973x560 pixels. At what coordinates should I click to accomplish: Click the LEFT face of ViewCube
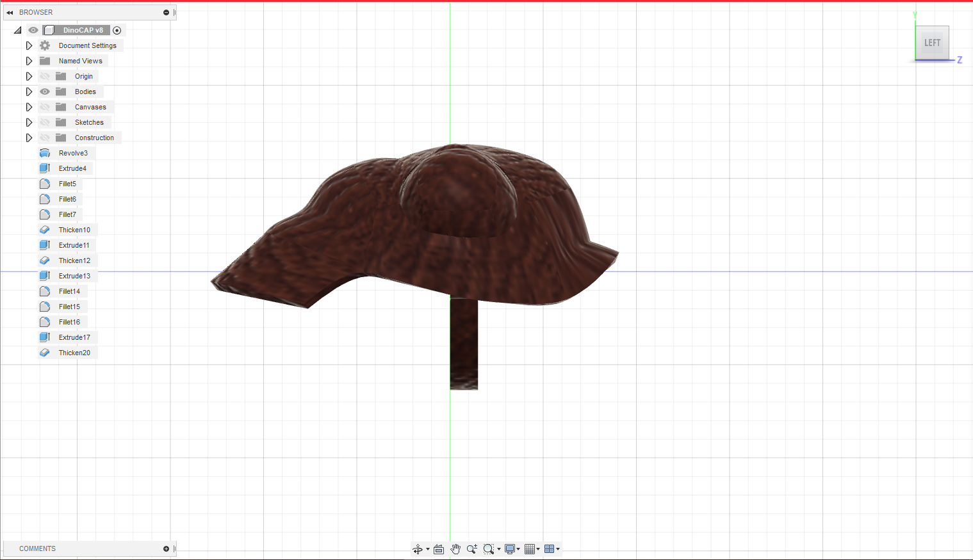pos(932,43)
